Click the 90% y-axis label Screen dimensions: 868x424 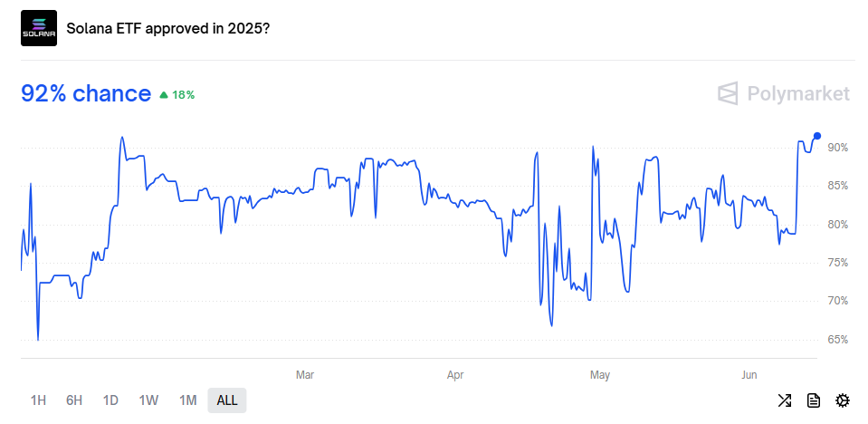837,148
